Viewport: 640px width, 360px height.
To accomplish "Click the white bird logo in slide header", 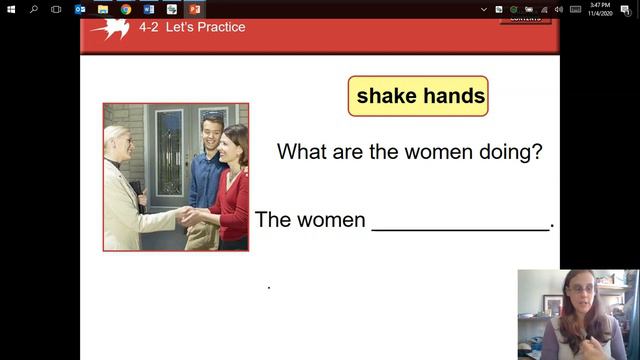I will point(110,29).
